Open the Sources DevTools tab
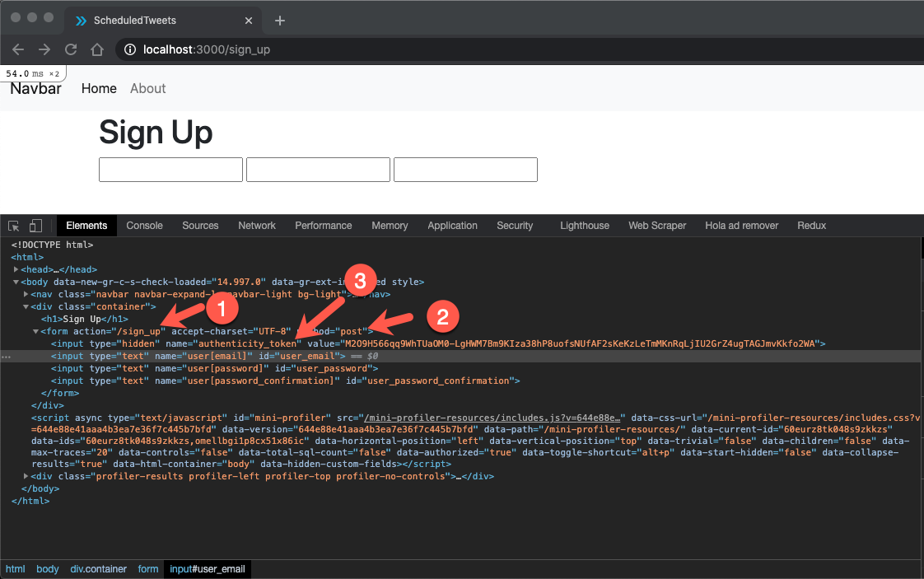Screen dimensions: 924x579 tap(200, 226)
